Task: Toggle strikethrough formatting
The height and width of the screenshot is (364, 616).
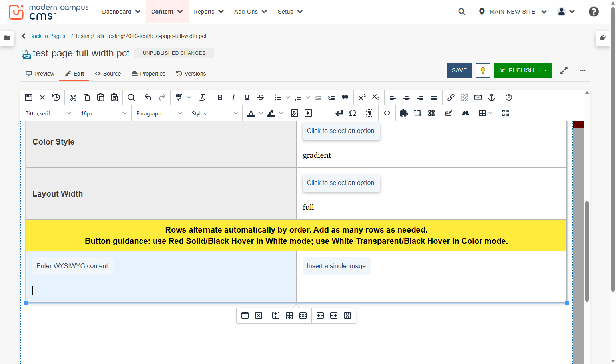Action: pyautogui.click(x=261, y=97)
